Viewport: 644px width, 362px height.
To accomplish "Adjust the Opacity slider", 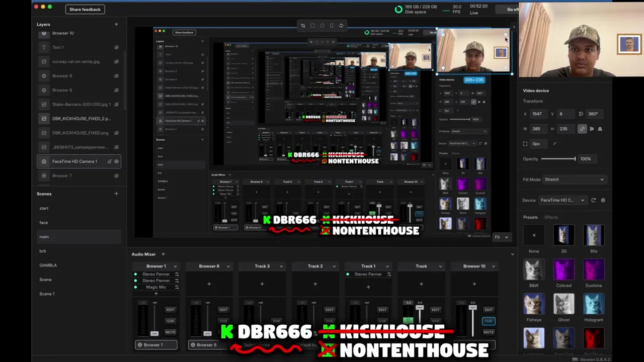I will click(558, 159).
